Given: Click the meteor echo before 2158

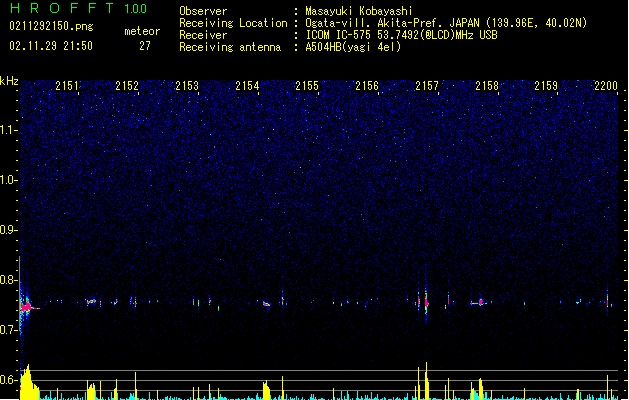Looking at the screenshot, I should click(479, 302).
